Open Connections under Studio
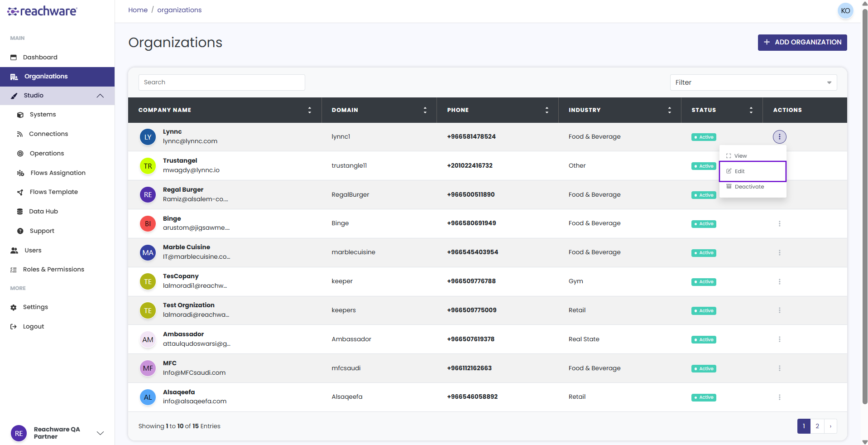 click(48, 134)
